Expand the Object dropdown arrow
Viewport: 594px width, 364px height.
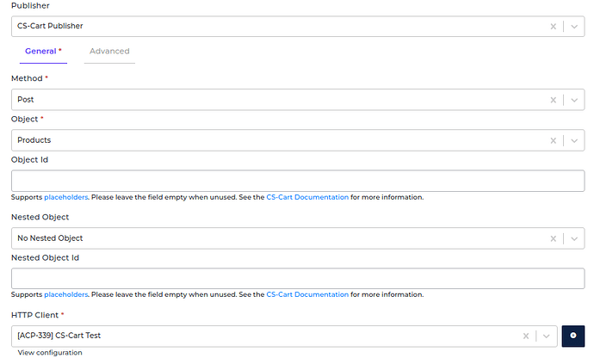tap(574, 140)
